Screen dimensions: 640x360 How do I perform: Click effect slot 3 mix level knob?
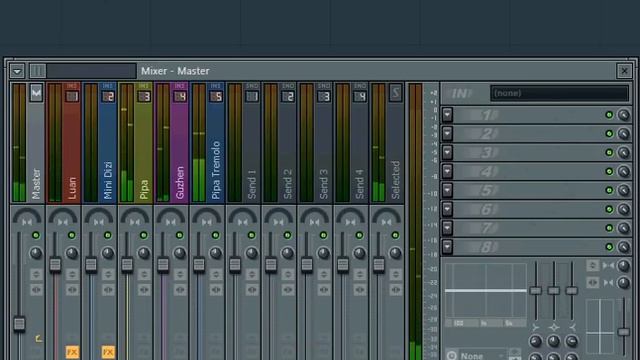pos(623,152)
